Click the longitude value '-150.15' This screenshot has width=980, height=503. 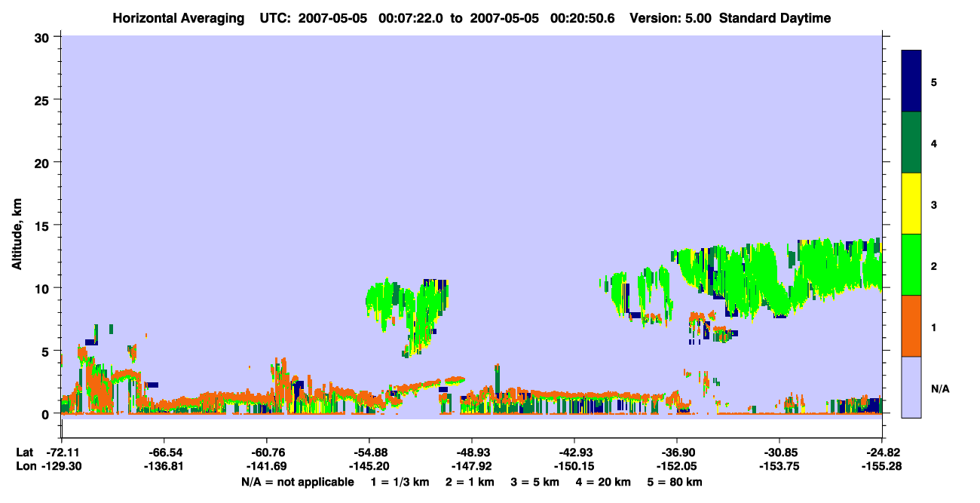click(x=574, y=466)
